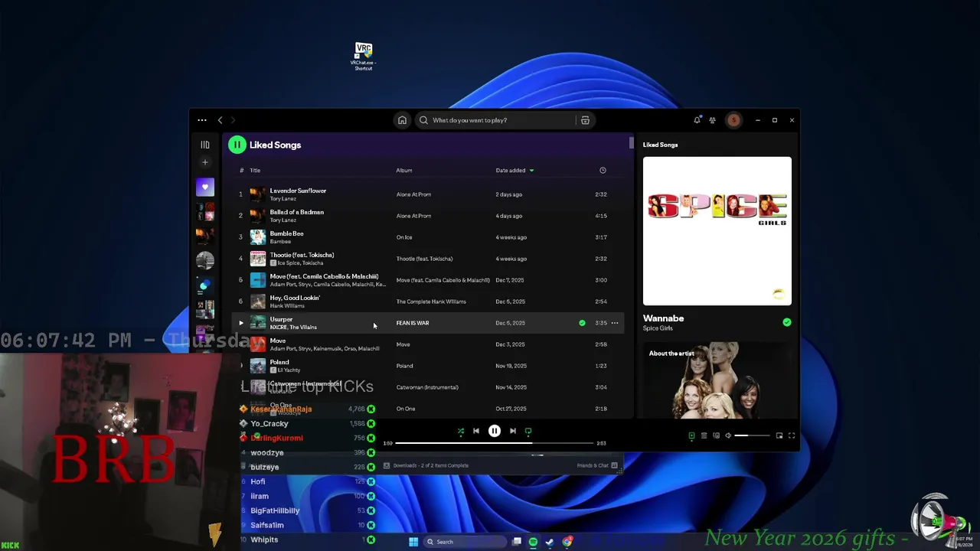Screen dimensions: 980x551
Task: Click the Windows taskbar Search box
Action: [466, 542]
